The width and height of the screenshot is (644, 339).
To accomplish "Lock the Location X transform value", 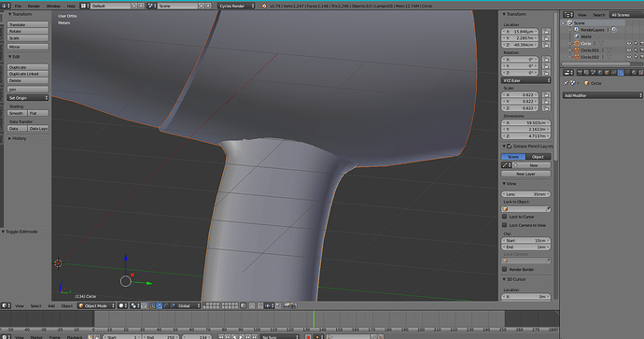I will coord(546,32).
